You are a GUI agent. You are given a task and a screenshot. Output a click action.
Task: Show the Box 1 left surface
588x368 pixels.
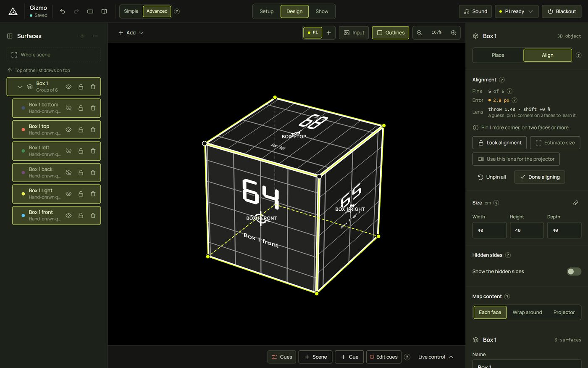click(68, 151)
